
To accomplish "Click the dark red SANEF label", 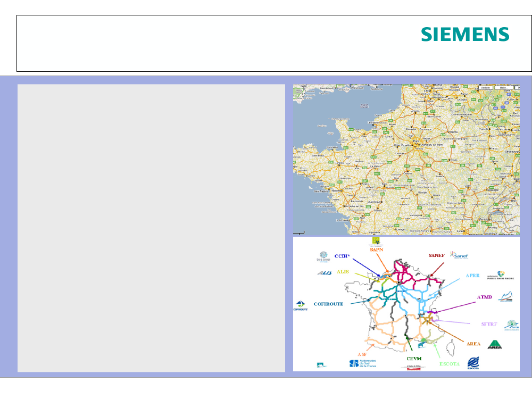I will (x=436, y=255).
